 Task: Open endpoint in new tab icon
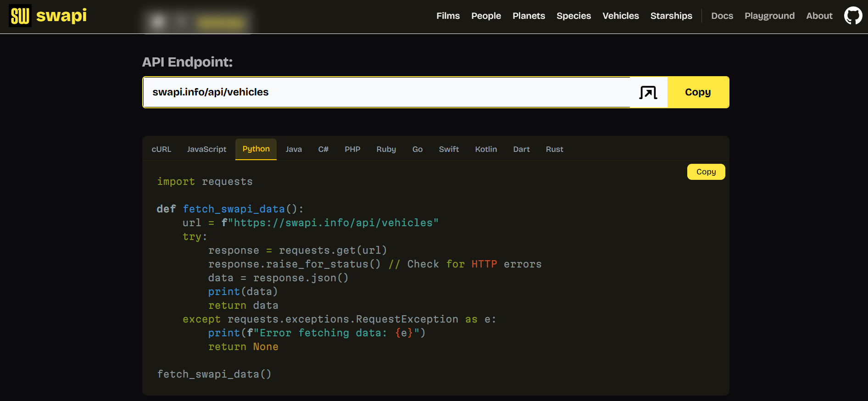click(x=648, y=92)
